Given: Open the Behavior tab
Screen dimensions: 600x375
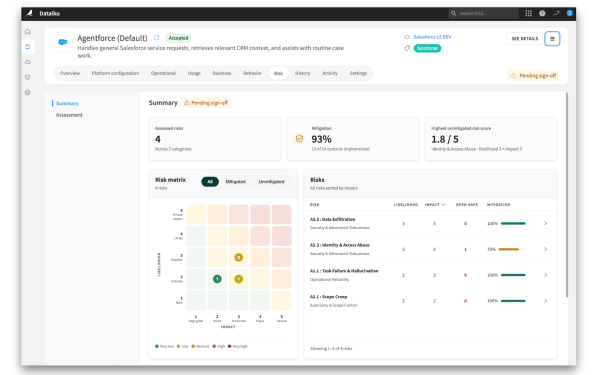Looking at the screenshot, I should [x=252, y=73].
